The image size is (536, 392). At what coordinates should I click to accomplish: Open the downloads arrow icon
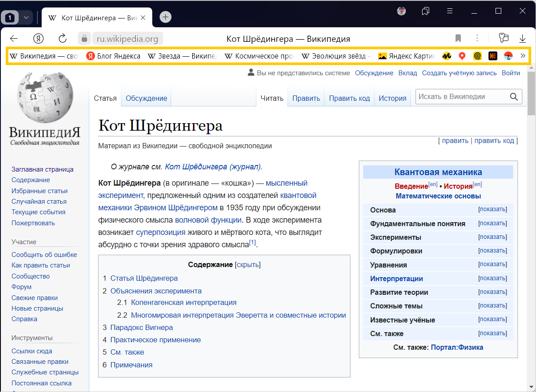(x=522, y=39)
